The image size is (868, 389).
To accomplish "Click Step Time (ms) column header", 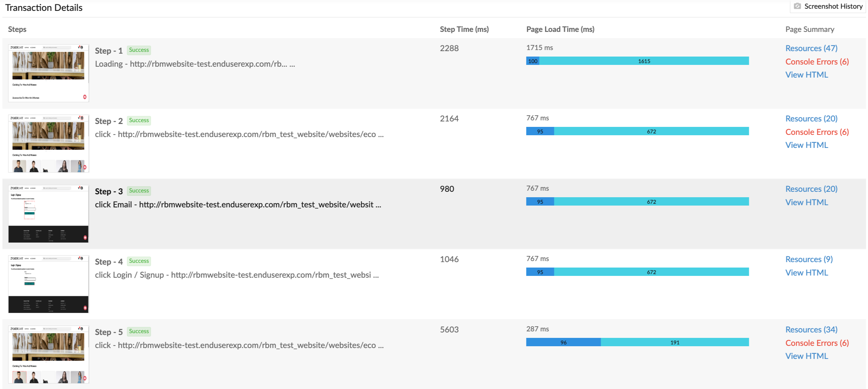I will click(464, 29).
